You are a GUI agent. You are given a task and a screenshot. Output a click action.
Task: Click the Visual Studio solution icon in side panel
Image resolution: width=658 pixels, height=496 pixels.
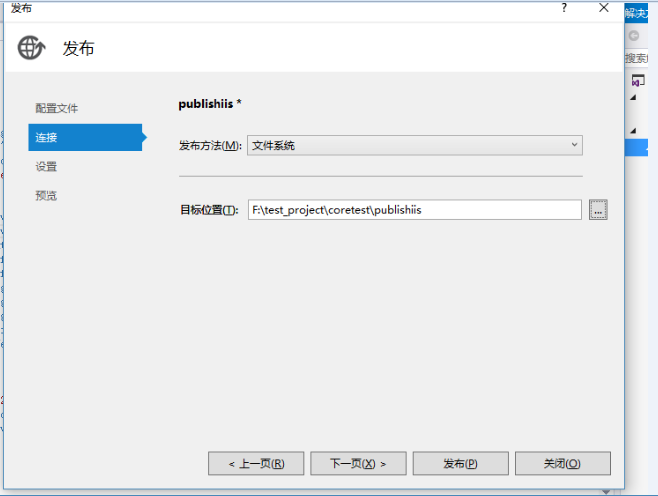click(x=637, y=80)
